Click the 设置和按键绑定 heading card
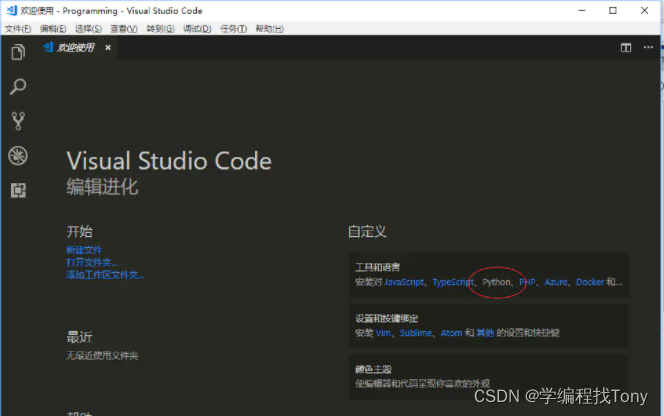The image size is (664, 416). pyautogui.click(x=488, y=326)
